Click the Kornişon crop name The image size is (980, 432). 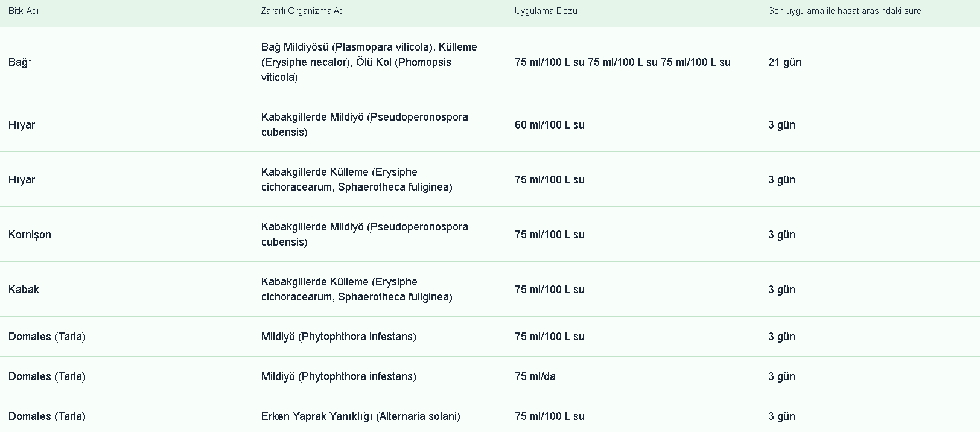click(x=30, y=235)
